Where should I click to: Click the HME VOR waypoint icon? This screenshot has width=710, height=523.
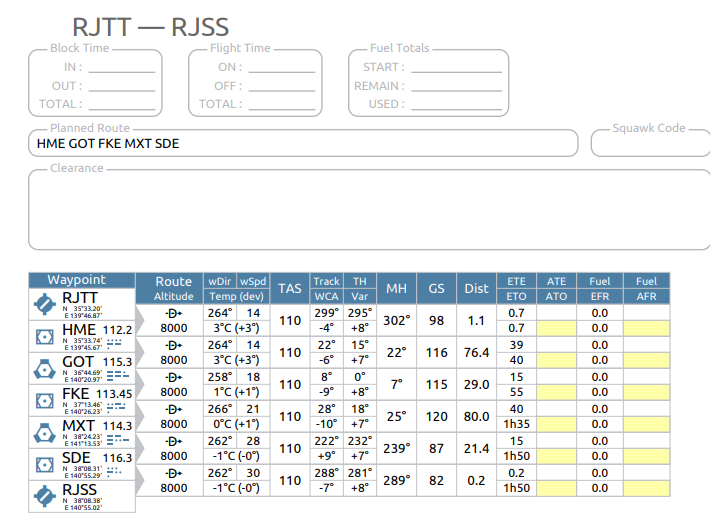[45, 336]
